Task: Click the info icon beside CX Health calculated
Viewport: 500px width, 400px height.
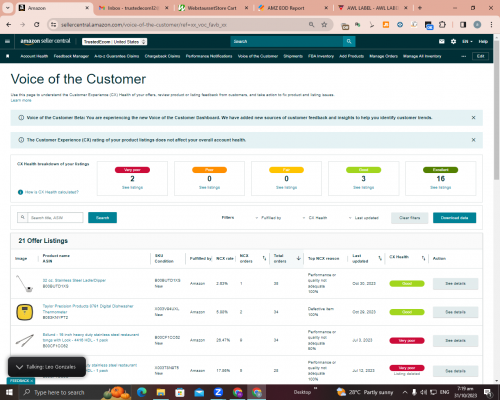Action: pos(20,192)
